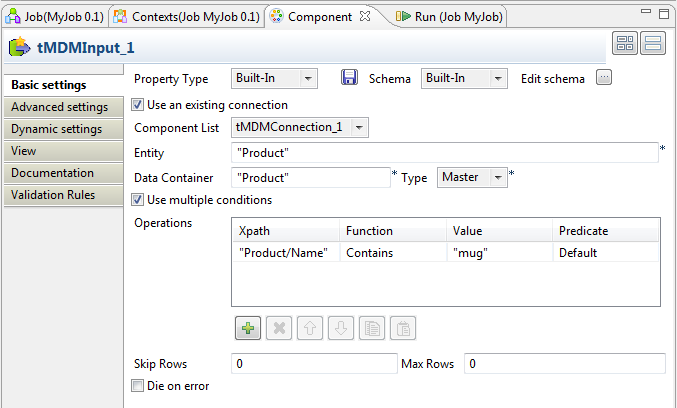Viewport: 677px width, 408px height.
Task: Click the copy rows icon
Action: point(372,328)
